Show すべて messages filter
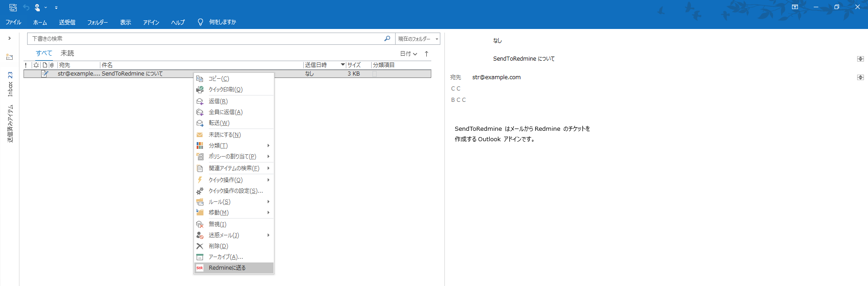This screenshot has height=286, width=868. coord(44,53)
